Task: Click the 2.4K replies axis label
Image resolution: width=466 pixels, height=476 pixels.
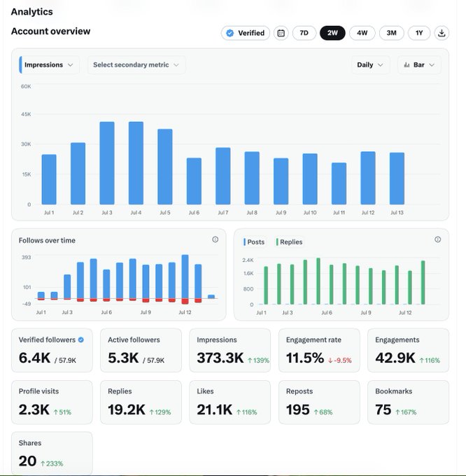Action: (248, 260)
